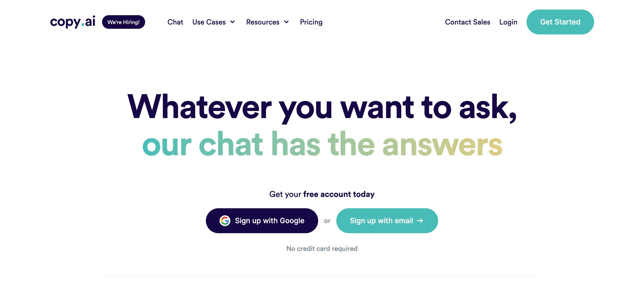The height and width of the screenshot is (281, 644).
Task: Toggle the 'We're Hiring!' notification badge
Action: click(124, 22)
